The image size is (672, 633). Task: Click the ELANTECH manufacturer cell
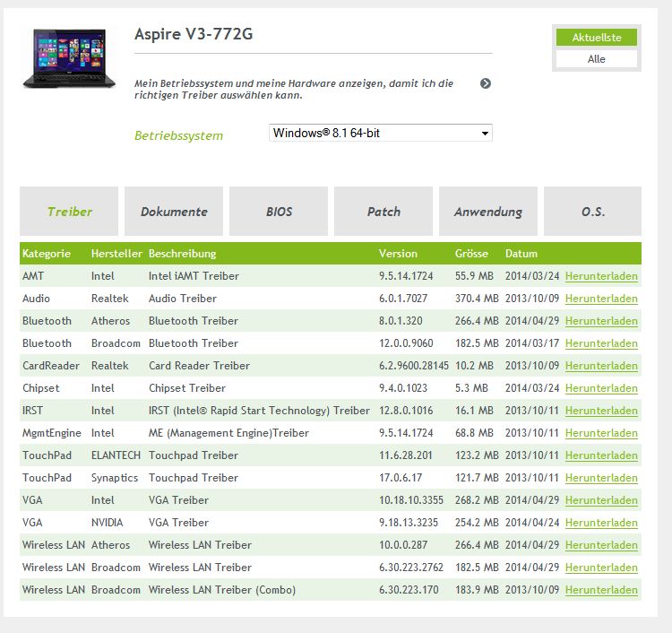(116, 455)
